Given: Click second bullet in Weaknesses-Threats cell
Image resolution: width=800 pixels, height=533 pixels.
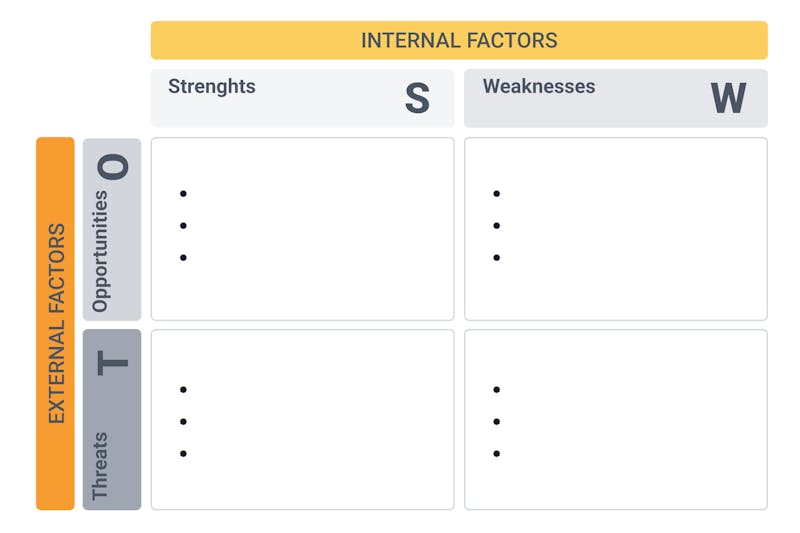Looking at the screenshot, I should 497,422.
